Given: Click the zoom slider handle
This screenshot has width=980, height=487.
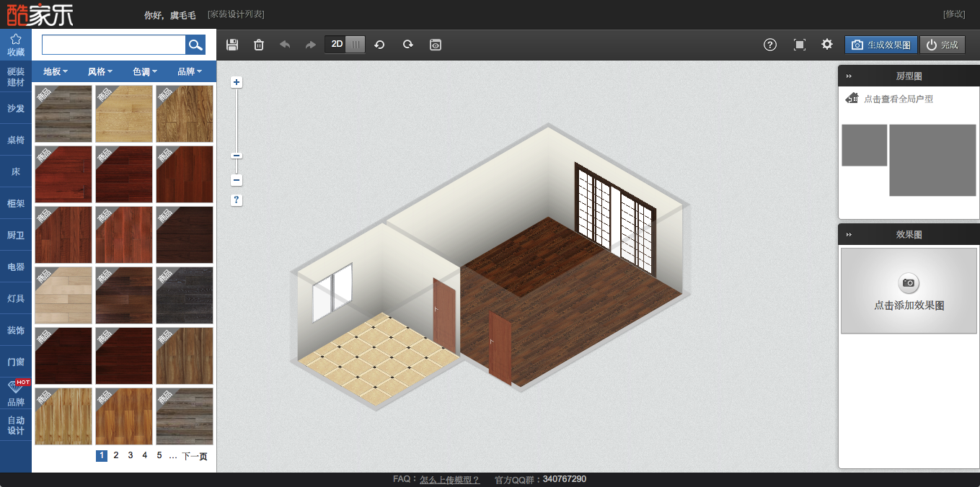Looking at the screenshot, I should [237, 156].
